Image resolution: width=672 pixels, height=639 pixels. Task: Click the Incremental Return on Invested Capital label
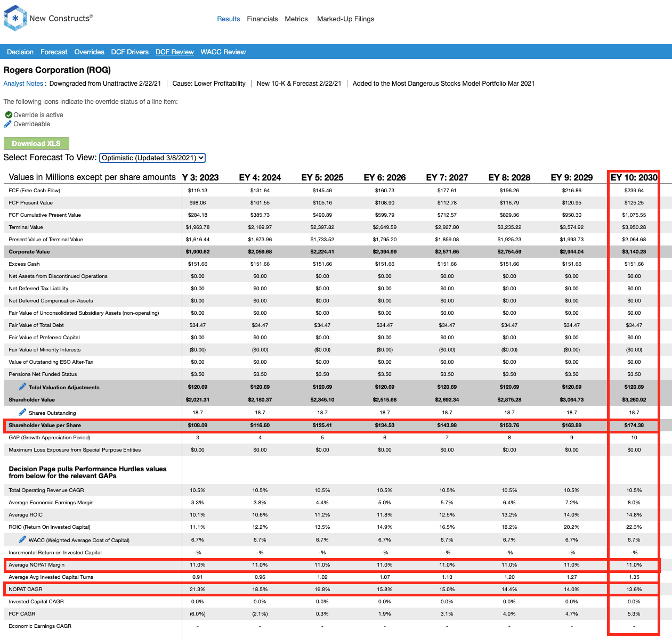55,553
